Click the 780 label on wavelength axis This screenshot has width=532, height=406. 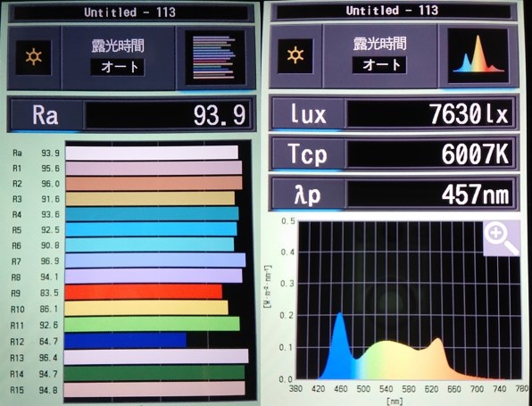click(x=523, y=389)
